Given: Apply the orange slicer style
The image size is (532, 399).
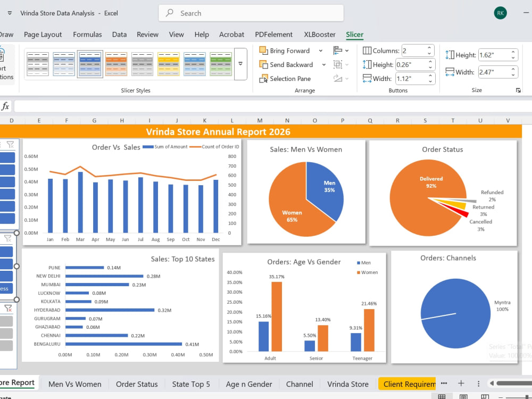Looking at the screenshot, I should [x=116, y=64].
